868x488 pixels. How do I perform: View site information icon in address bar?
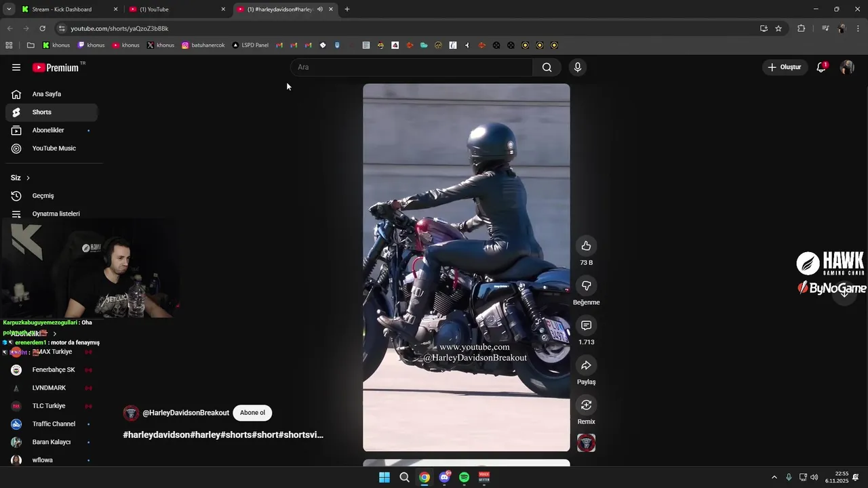[62, 28]
